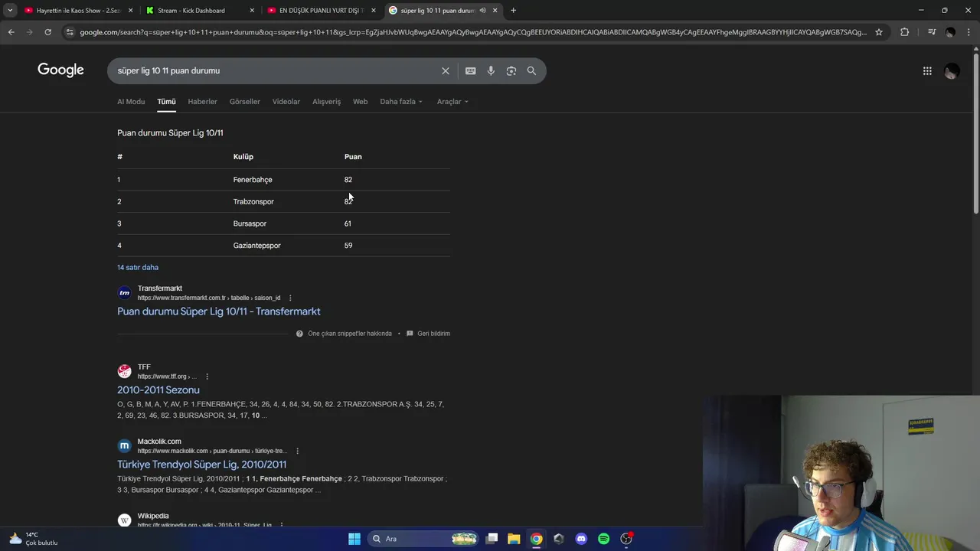Expand the Daha fazla dropdown
The width and height of the screenshot is (980, 551).
point(401,102)
